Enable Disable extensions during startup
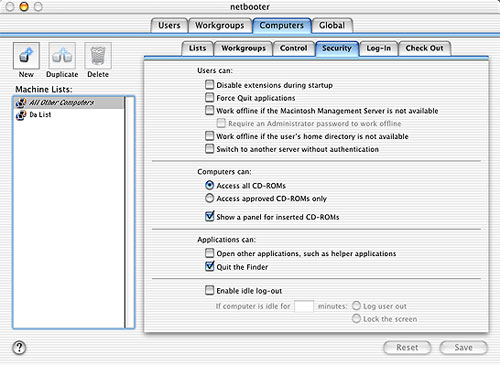The image size is (500, 365). click(209, 85)
